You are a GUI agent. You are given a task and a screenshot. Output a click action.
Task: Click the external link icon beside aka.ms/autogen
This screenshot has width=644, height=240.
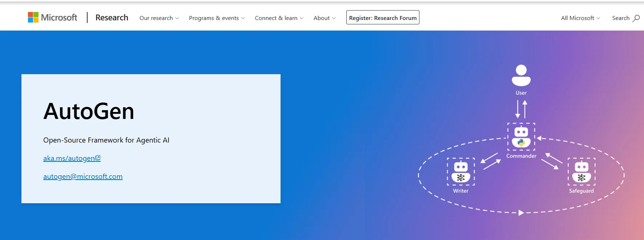(x=98, y=158)
